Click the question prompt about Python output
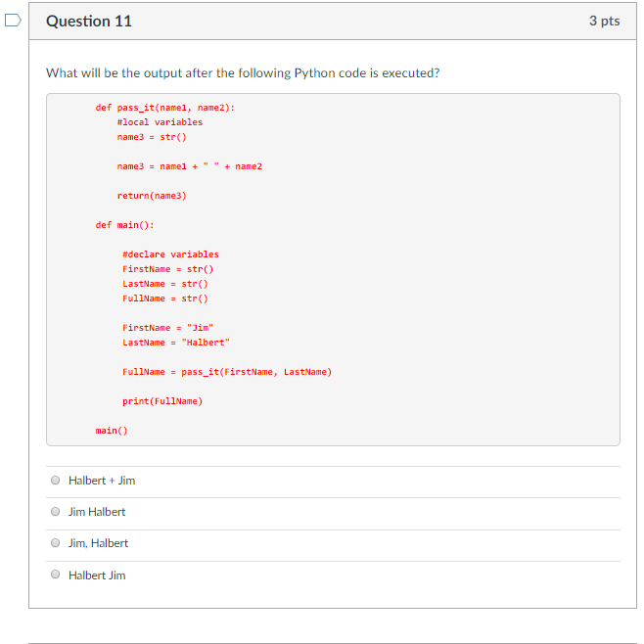Viewport: 644px width, 644px height. pos(243,73)
